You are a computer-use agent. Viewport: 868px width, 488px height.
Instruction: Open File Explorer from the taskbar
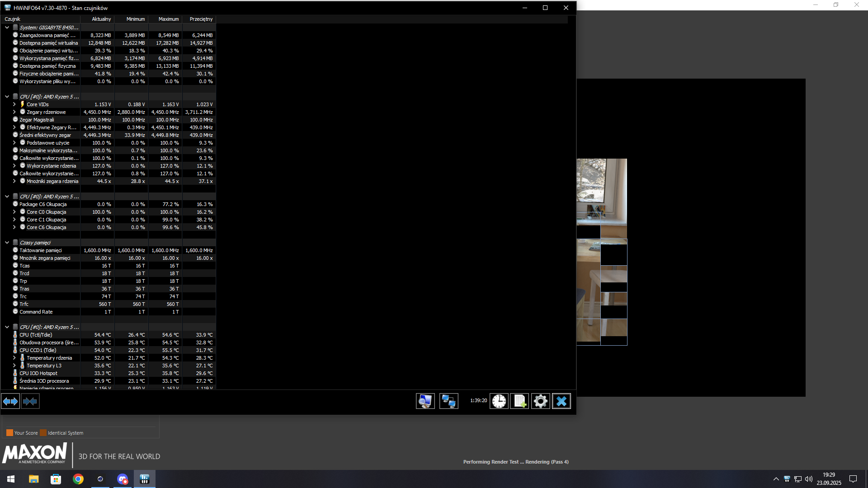pyautogui.click(x=34, y=479)
